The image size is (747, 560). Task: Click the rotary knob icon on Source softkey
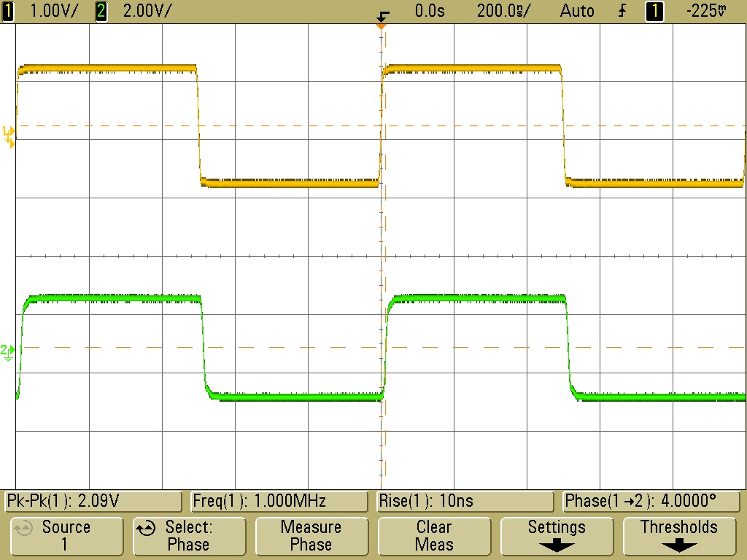point(23,529)
